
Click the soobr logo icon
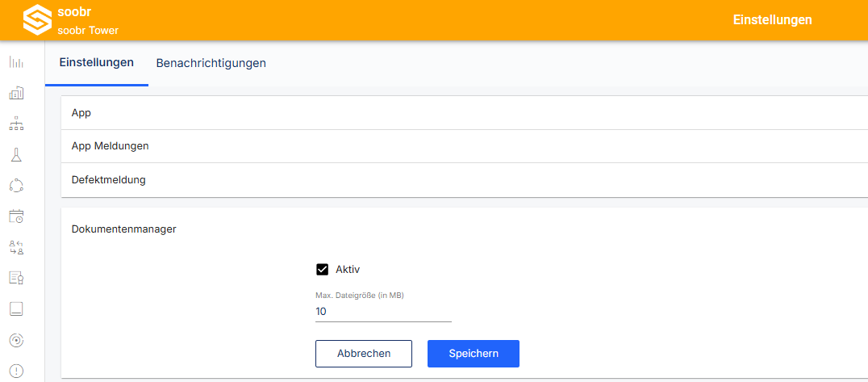click(36, 20)
